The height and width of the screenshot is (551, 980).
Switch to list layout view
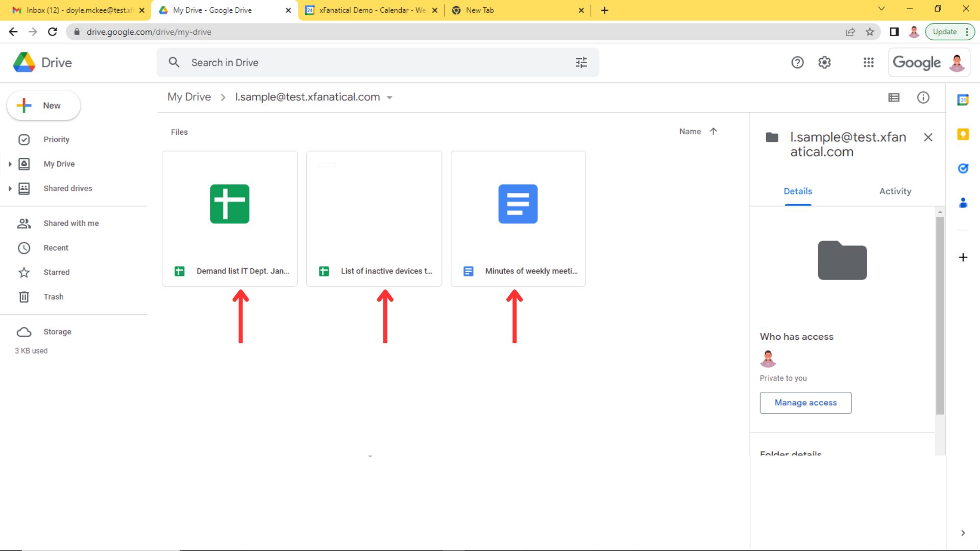coord(894,97)
